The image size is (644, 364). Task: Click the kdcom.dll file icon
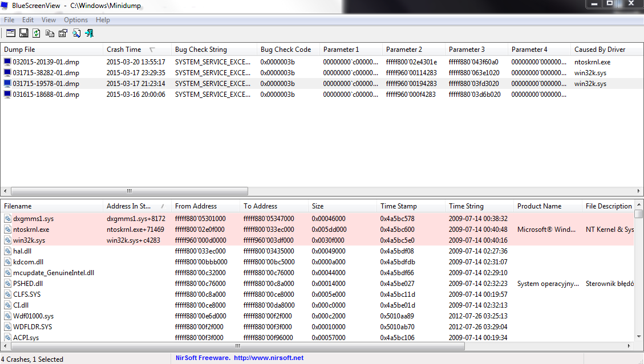point(7,262)
